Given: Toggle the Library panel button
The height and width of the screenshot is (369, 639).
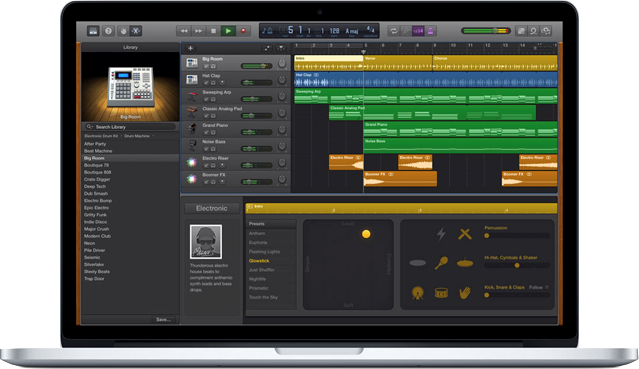Looking at the screenshot, I should 93,31.
